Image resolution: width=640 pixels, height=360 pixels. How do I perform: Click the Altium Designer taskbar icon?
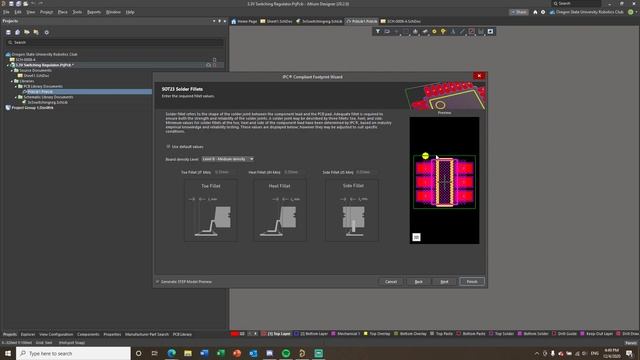coord(302,353)
